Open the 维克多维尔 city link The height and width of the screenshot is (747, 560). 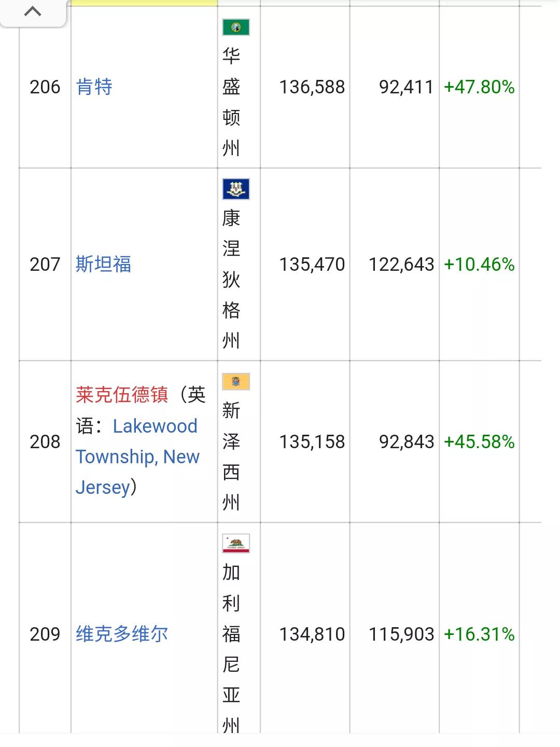(122, 634)
